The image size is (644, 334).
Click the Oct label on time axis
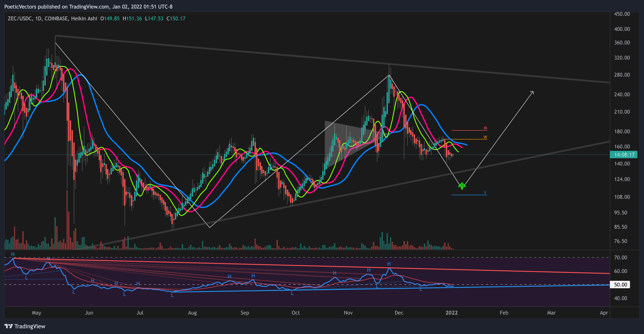[296, 313]
